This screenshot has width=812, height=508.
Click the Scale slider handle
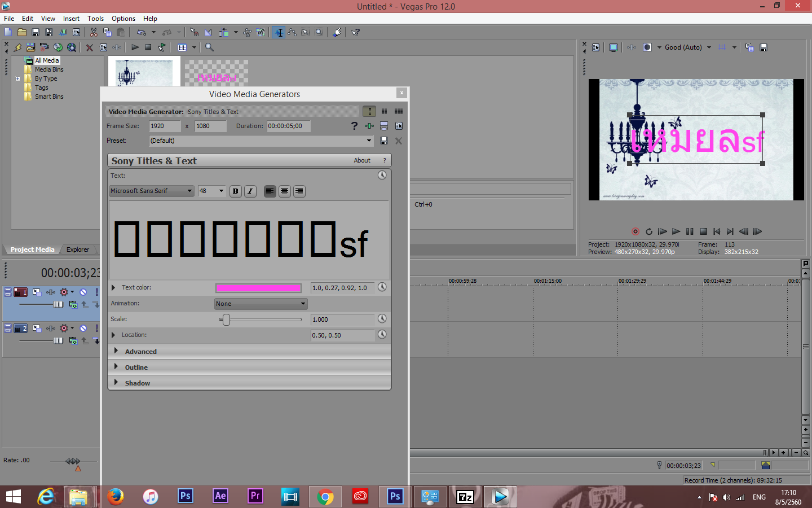226,320
